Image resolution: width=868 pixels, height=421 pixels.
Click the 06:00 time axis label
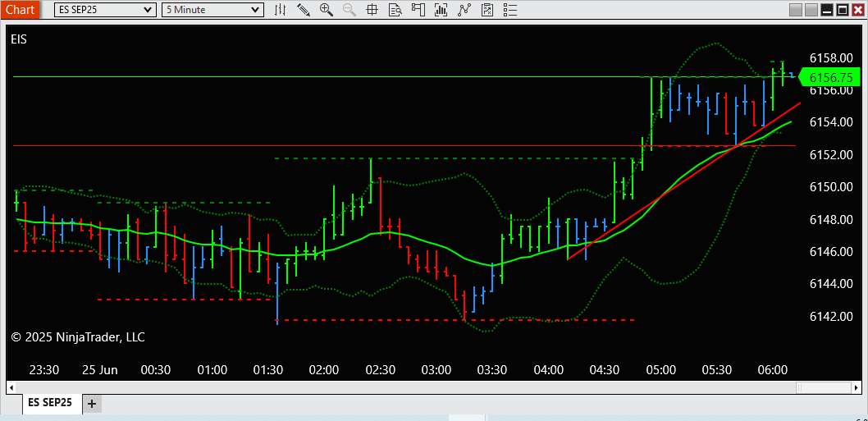coord(773,369)
